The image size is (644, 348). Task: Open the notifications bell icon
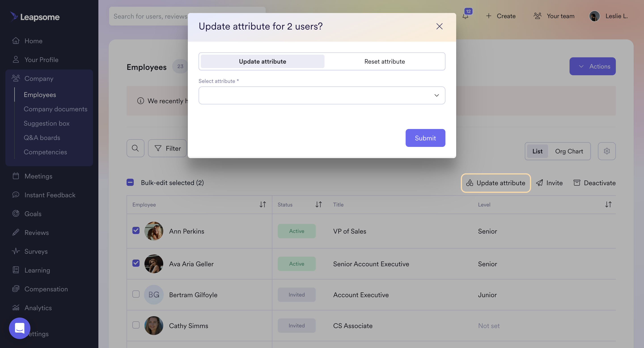coord(465,16)
